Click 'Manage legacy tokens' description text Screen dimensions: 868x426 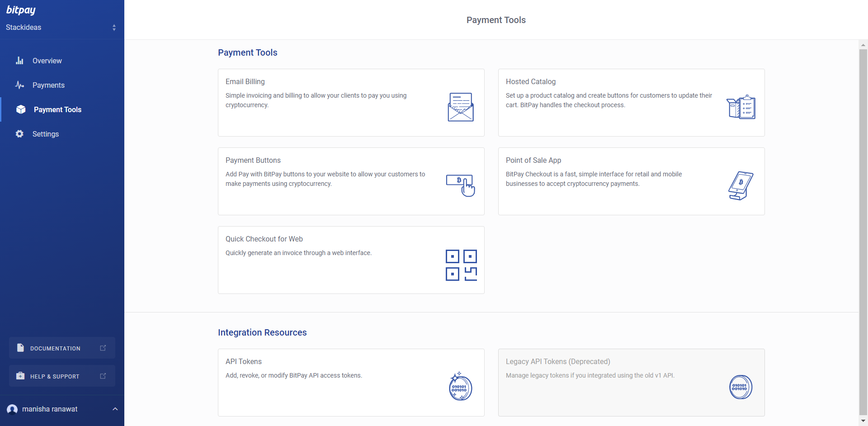590,375
